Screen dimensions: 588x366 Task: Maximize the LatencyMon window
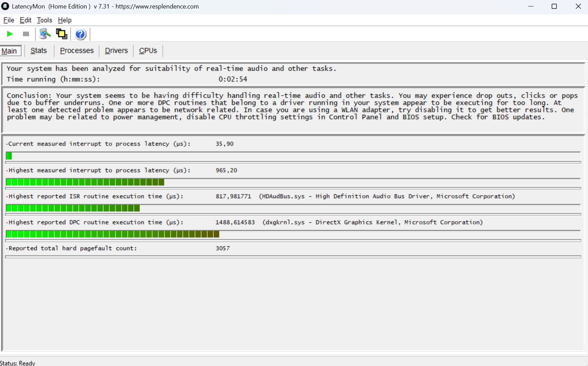[554, 6]
